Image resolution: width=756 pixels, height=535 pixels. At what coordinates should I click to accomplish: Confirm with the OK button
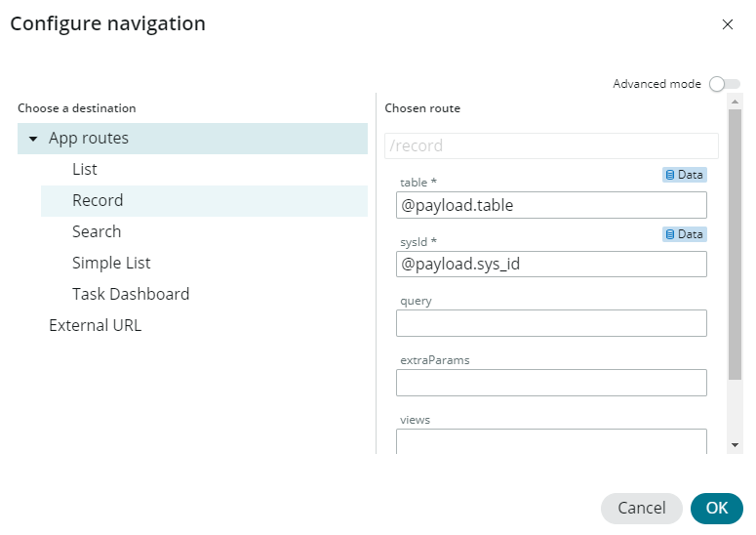pos(716,508)
